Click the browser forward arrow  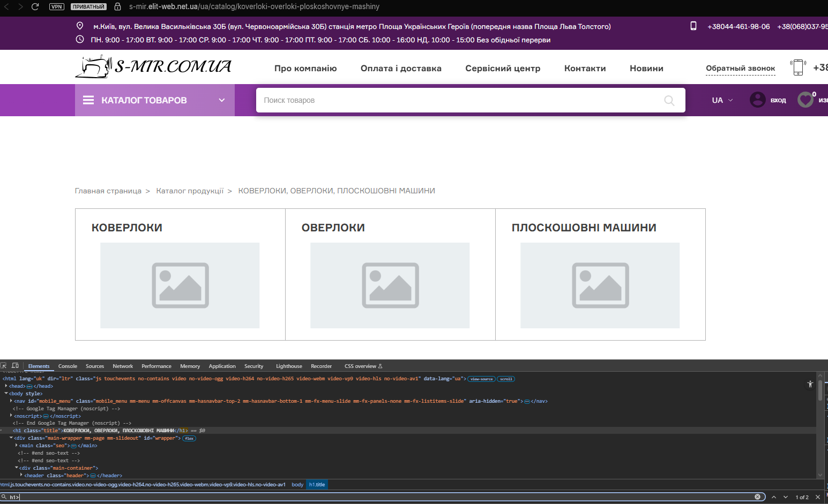point(21,6)
